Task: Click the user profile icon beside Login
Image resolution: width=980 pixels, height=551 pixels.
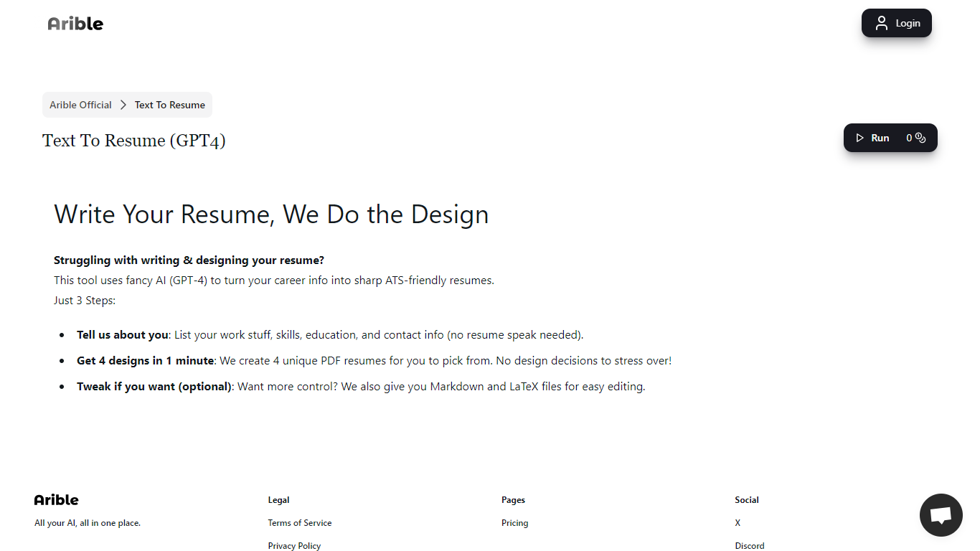Action: tap(882, 23)
